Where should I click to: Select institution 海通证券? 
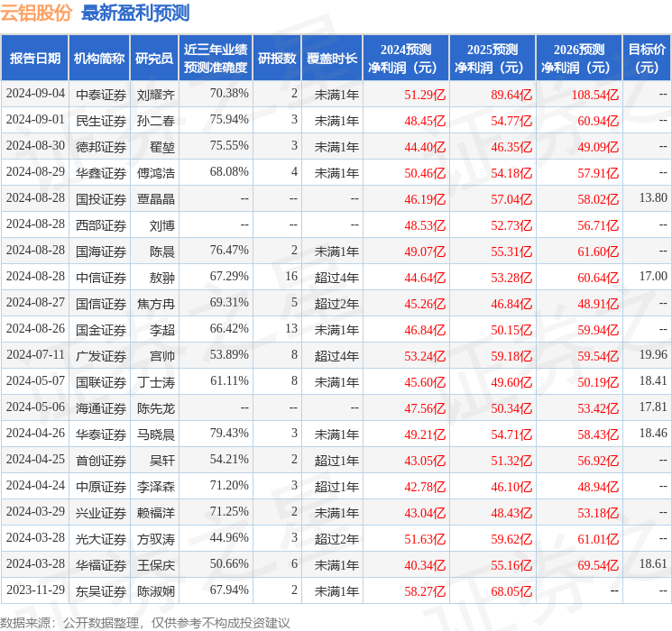click(101, 408)
